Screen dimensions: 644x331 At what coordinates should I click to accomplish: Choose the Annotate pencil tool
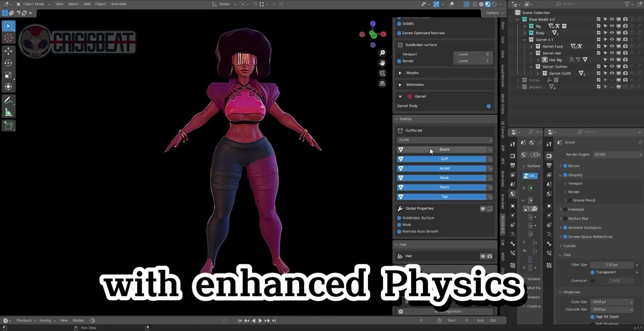(8, 100)
